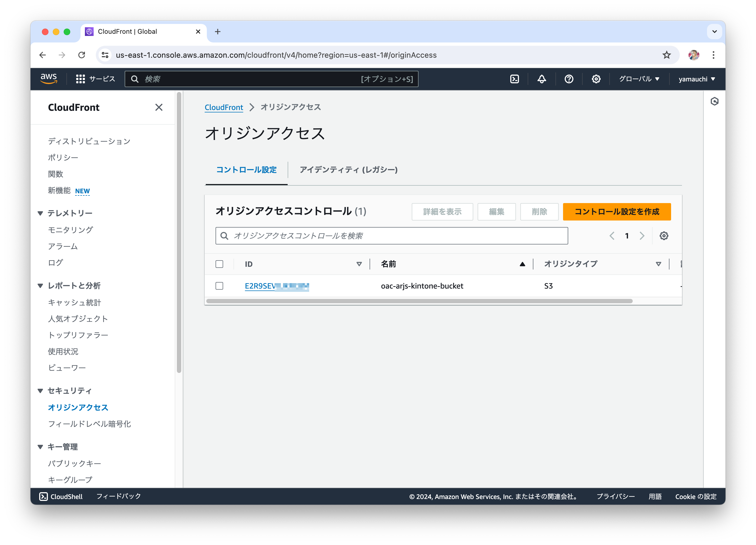Switch to the アイデンティティ (レガシー) tab

[348, 170]
